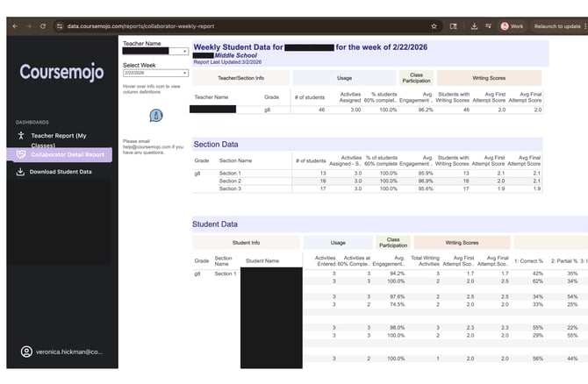This screenshot has height=384, width=588.
Task: Click the 74.5% engagement value
Action: point(396,304)
